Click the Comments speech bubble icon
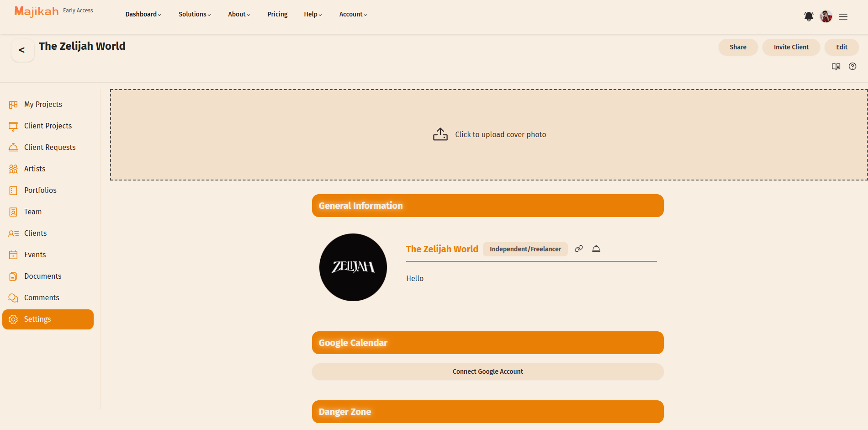This screenshot has width=868, height=430. [13, 298]
